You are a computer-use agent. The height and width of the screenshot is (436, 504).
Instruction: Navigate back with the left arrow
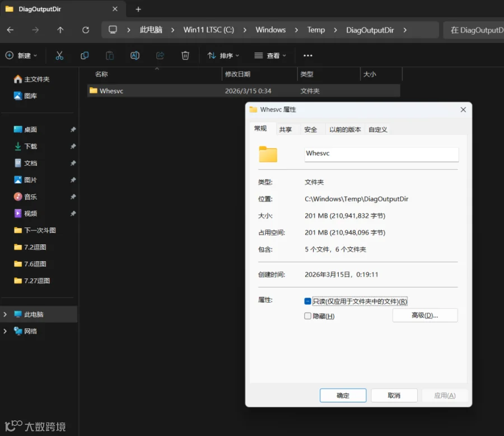click(x=10, y=30)
